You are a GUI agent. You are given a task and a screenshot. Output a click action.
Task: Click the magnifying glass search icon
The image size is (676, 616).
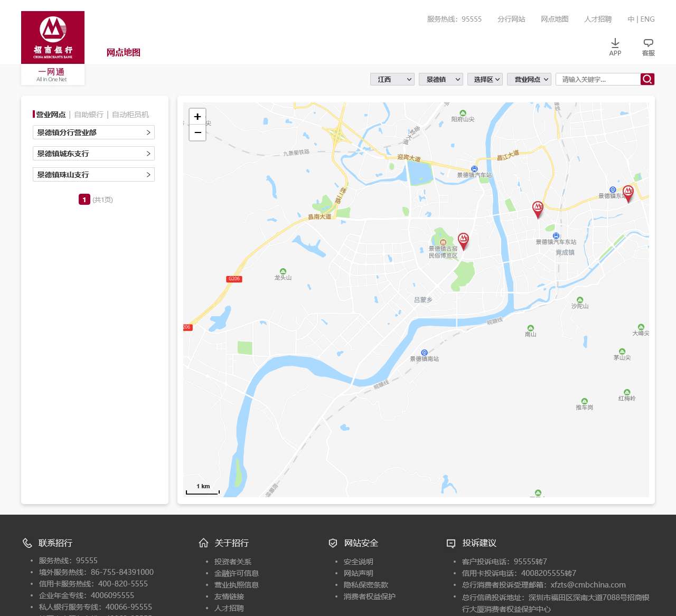click(647, 79)
